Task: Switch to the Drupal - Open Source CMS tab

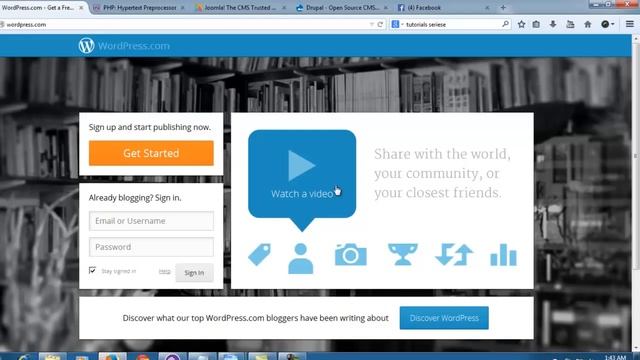Action: pos(342,7)
